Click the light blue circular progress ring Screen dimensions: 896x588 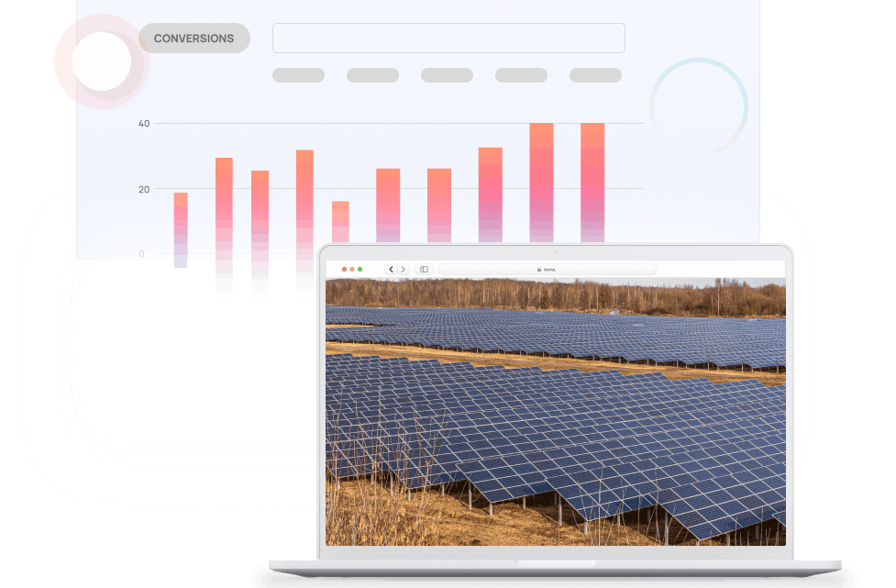[699, 105]
